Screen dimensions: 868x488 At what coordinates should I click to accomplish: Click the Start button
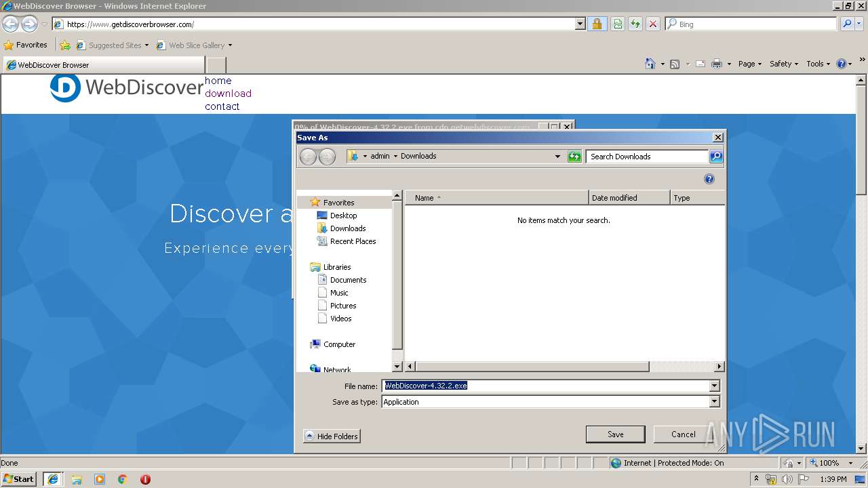[x=19, y=479]
